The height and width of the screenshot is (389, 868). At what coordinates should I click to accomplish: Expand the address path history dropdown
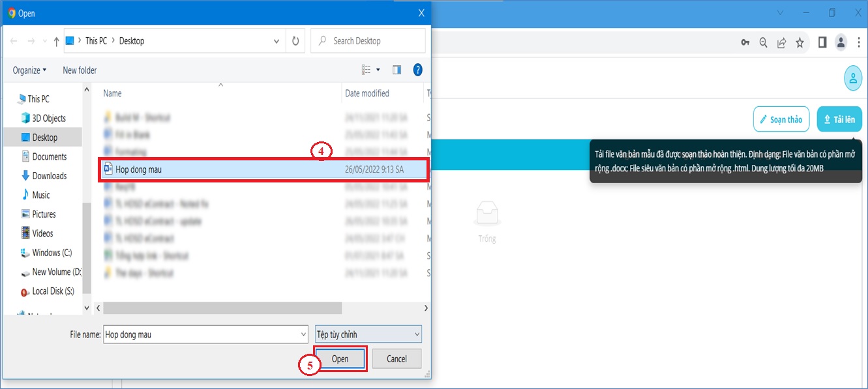click(x=277, y=40)
